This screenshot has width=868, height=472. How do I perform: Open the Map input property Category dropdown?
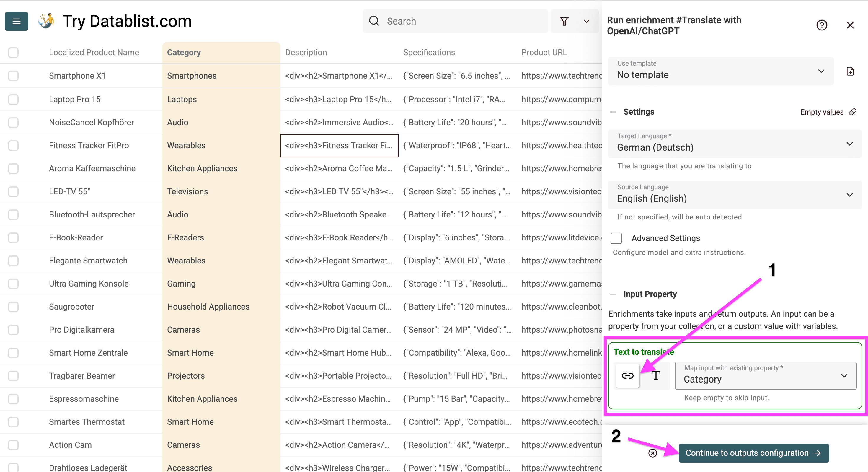tap(766, 376)
